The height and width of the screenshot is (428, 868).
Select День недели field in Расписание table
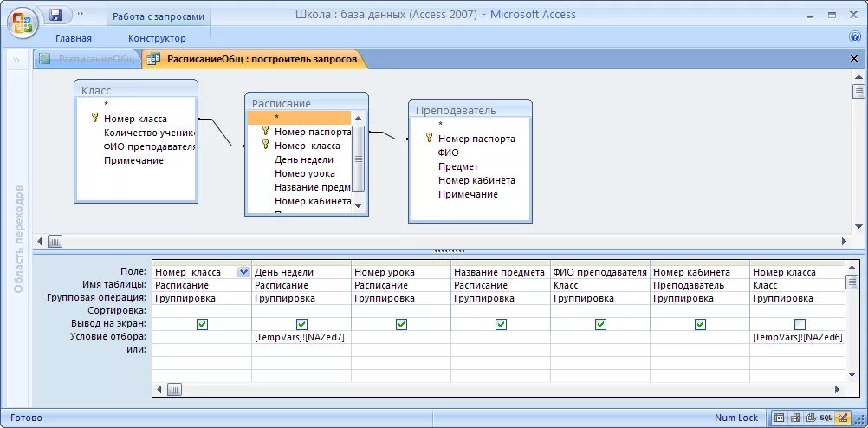304,159
